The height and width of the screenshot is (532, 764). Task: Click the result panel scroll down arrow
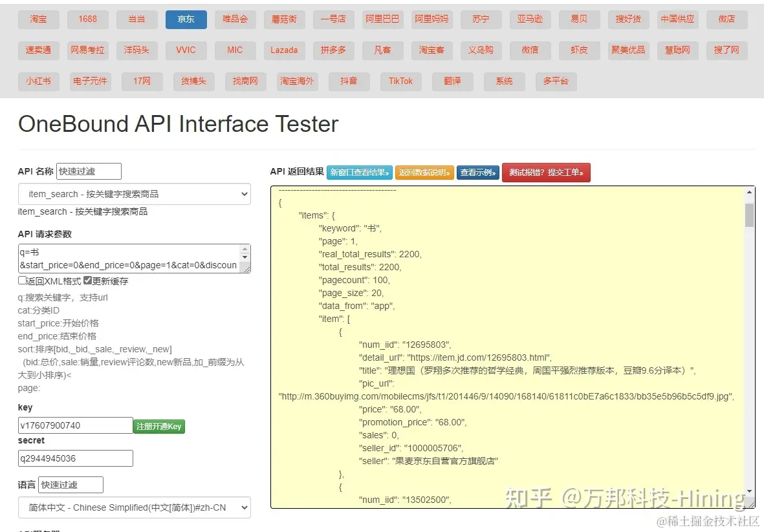click(x=749, y=492)
